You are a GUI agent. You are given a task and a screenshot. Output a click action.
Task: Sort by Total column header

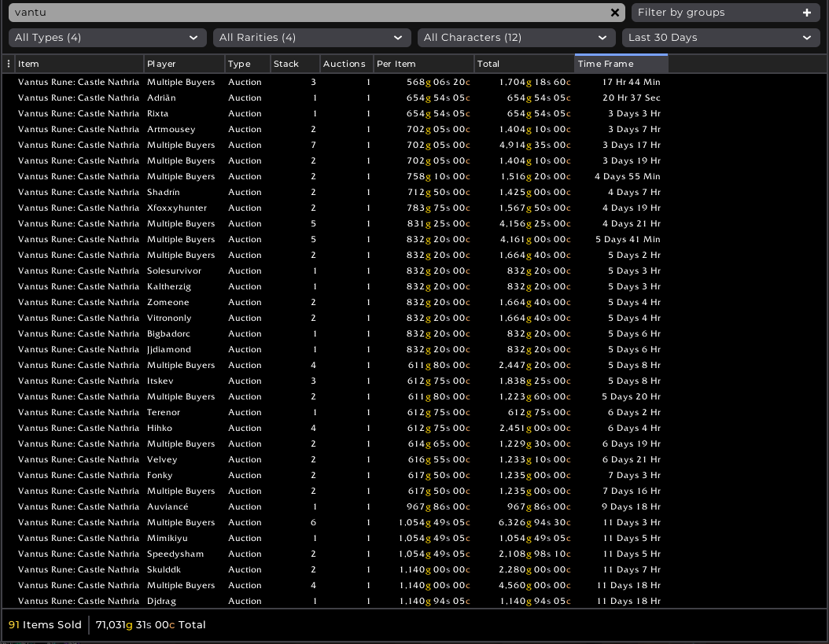(x=524, y=64)
